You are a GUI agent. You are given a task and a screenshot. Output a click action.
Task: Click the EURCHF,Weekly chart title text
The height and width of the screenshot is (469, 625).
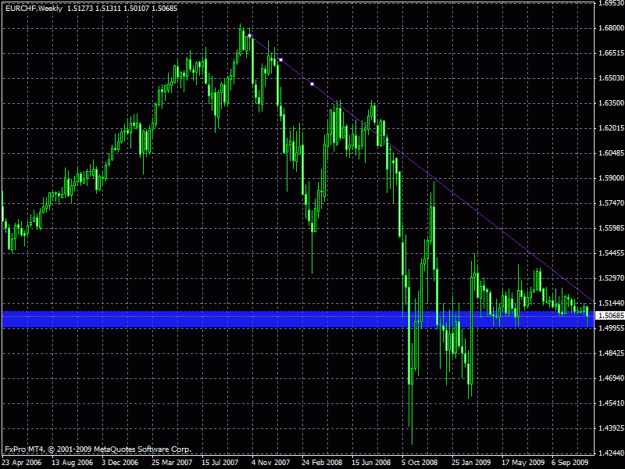[x=34, y=8]
